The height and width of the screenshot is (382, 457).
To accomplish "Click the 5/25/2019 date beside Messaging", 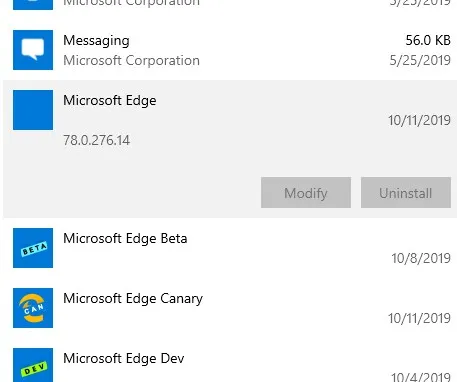I will pos(420,60).
